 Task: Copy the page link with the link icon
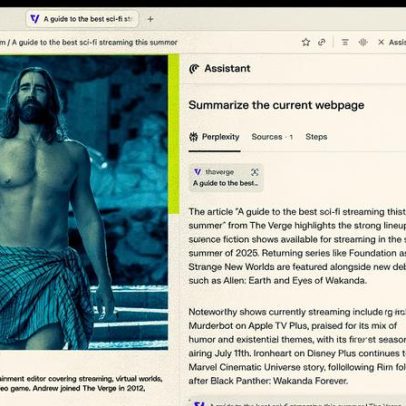pos(322,42)
